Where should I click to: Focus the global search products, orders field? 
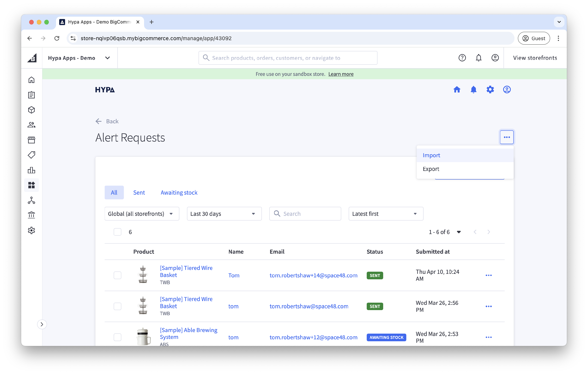288,58
